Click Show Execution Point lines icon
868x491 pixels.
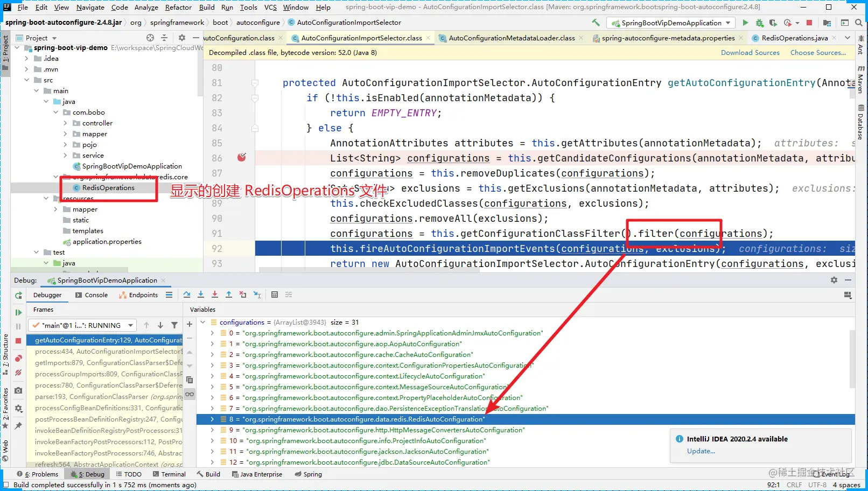[169, 294]
